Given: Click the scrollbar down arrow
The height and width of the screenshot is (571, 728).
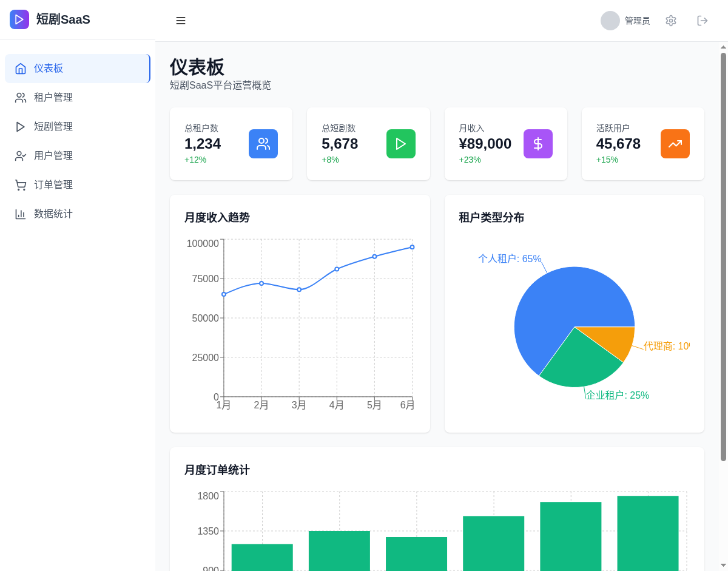Looking at the screenshot, I should (723, 565).
